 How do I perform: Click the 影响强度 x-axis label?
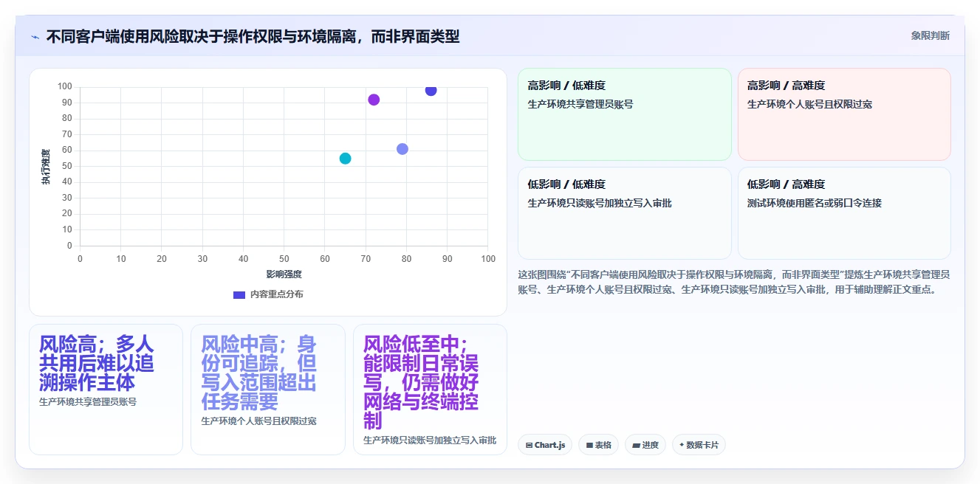click(x=284, y=274)
